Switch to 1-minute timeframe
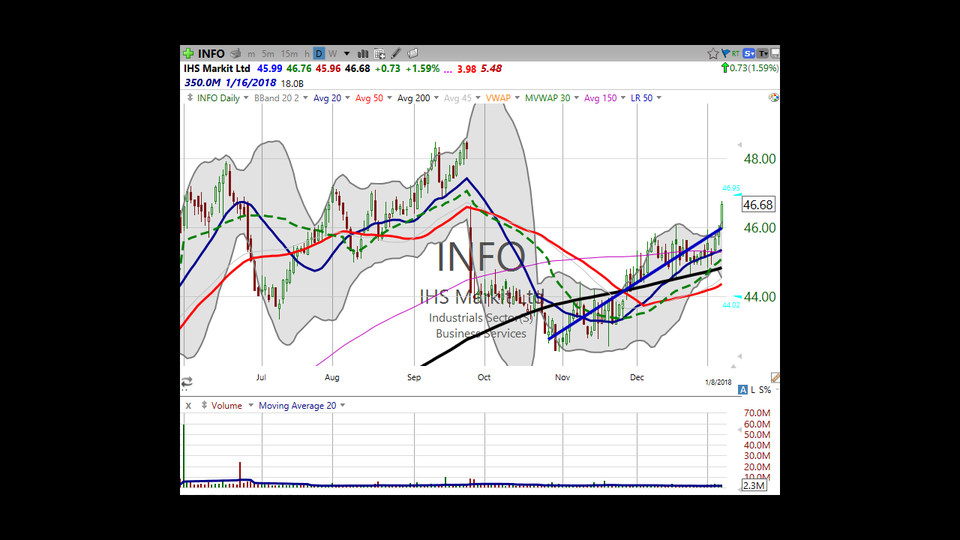 (251, 54)
